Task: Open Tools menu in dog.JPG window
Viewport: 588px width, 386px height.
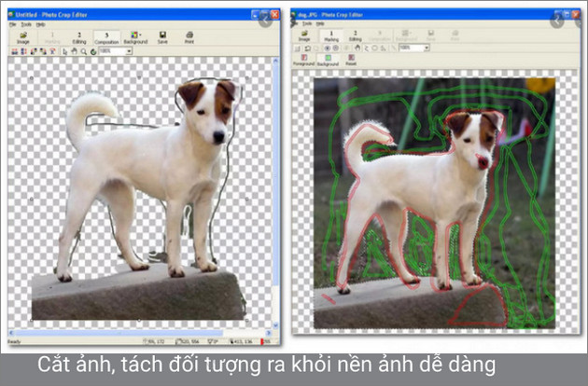Action: pyautogui.click(x=307, y=23)
